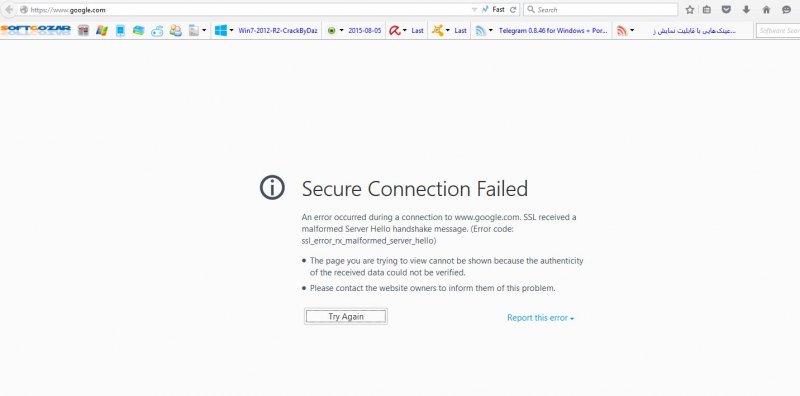
Task: Bookmark this page with star icon
Action: pyautogui.click(x=690, y=10)
